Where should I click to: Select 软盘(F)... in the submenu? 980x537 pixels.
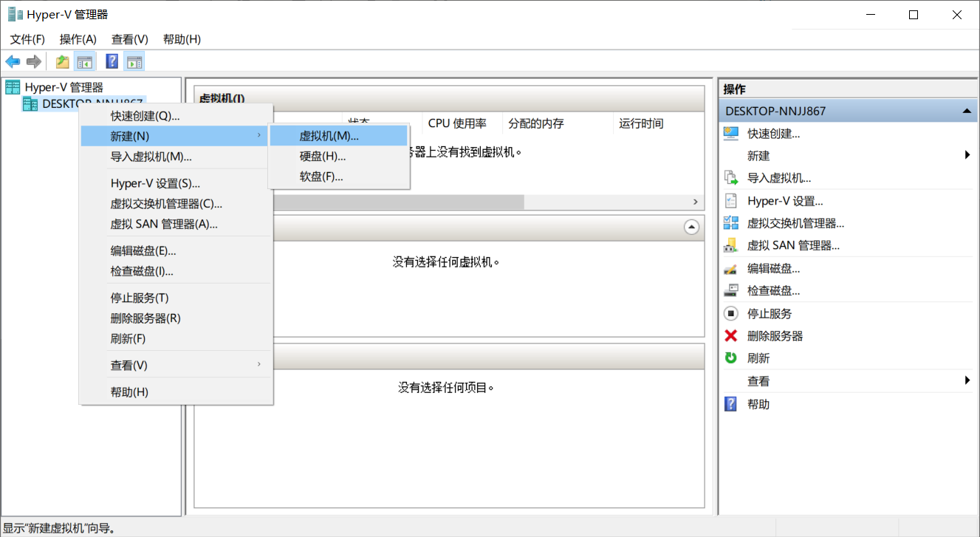pyautogui.click(x=321, y=177)
